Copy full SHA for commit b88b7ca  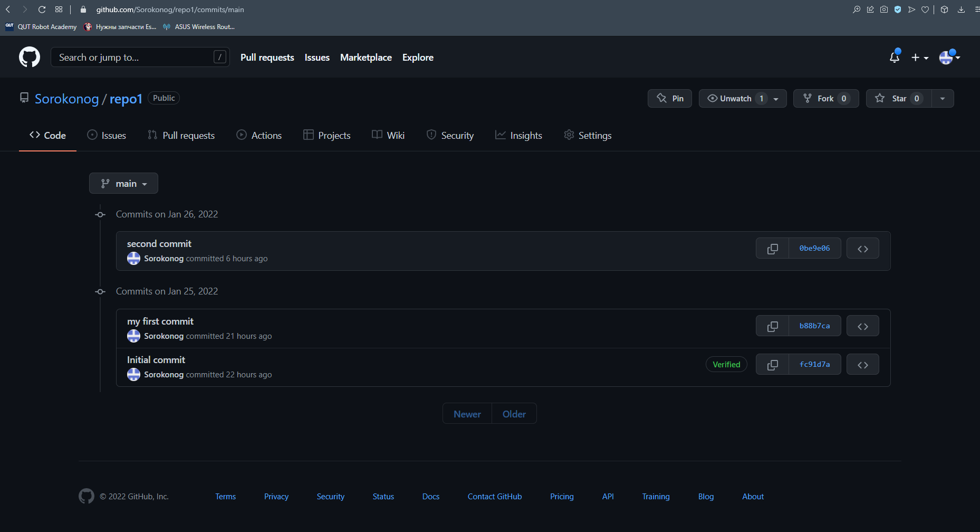click(x=772, y=326)
